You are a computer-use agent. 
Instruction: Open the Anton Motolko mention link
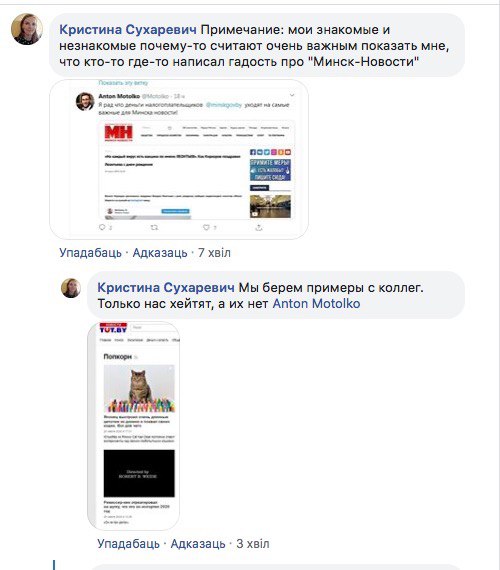click(316, 304)
